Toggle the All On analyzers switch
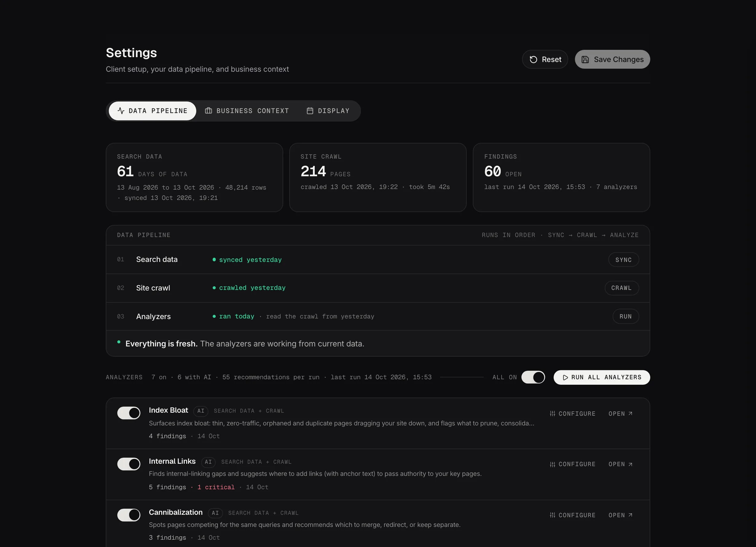 point(533,377)
